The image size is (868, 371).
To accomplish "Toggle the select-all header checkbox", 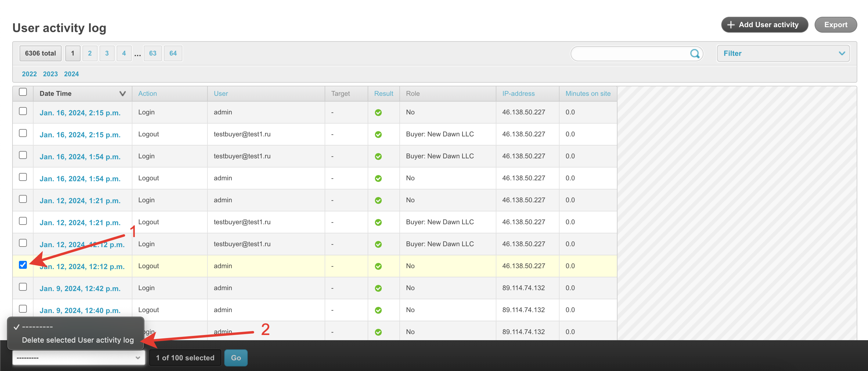I will click(x=23, y=92).
